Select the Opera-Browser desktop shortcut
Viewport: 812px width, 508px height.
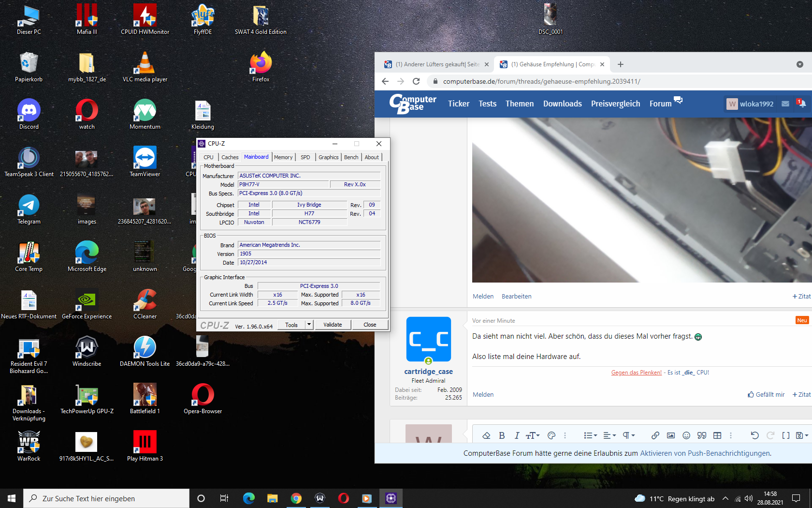(x=203, y=399)
